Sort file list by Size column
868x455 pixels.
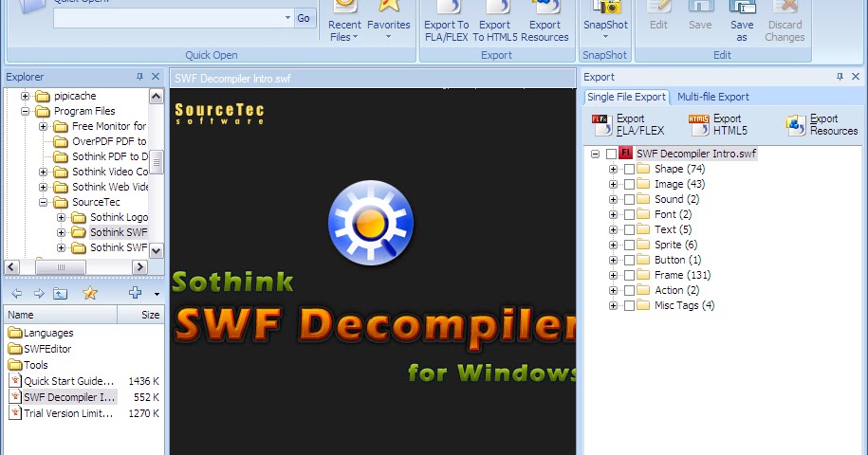(x=141, y=315)
